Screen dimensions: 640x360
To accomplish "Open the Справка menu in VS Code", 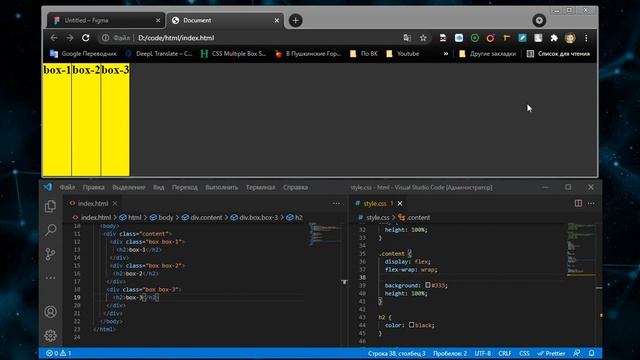I will click(x=296, y=187).
